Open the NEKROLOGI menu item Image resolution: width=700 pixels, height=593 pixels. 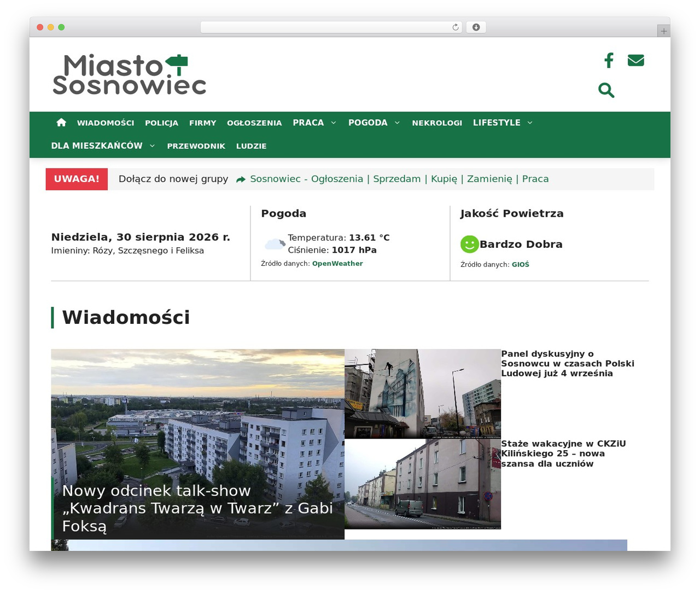pyautogui.click(x=437, y=123)
